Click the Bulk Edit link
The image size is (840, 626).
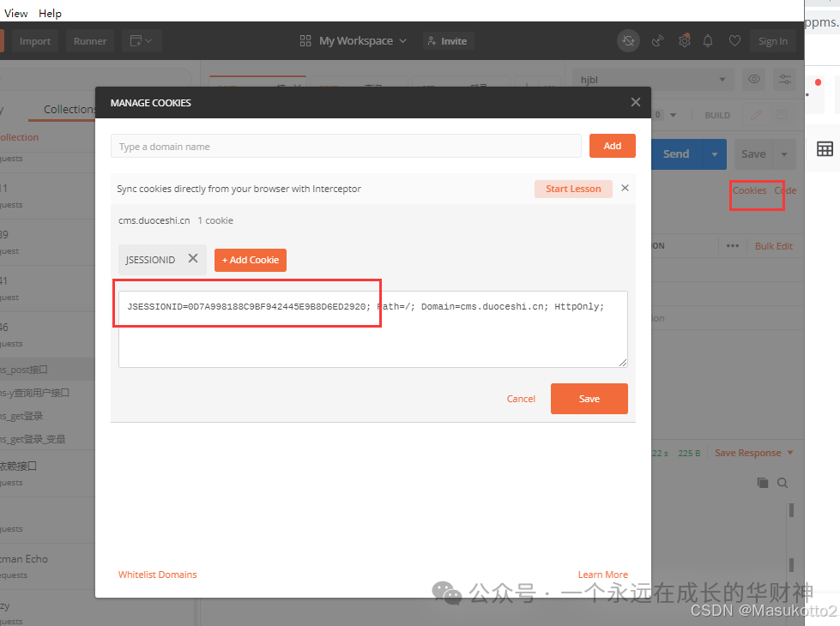774,246
